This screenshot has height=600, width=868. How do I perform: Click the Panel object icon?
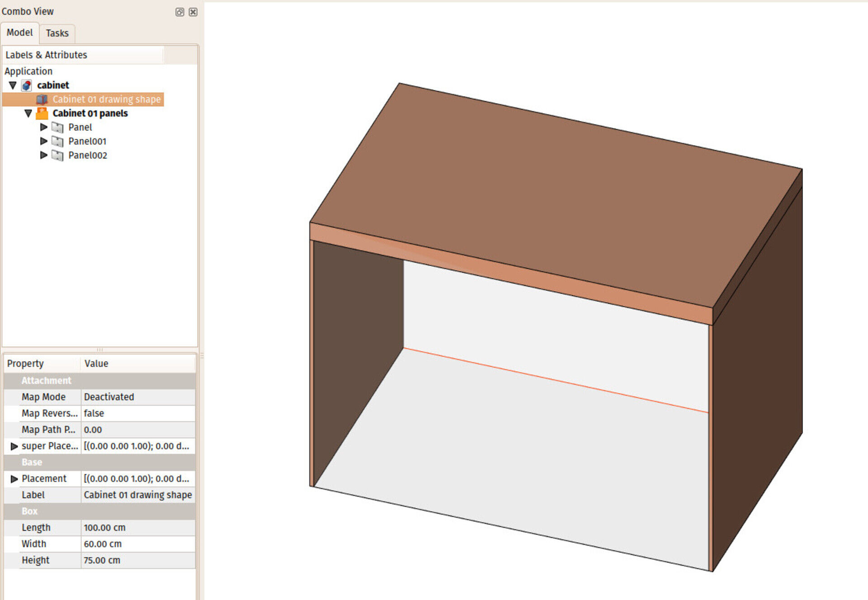tap(57, 128)
